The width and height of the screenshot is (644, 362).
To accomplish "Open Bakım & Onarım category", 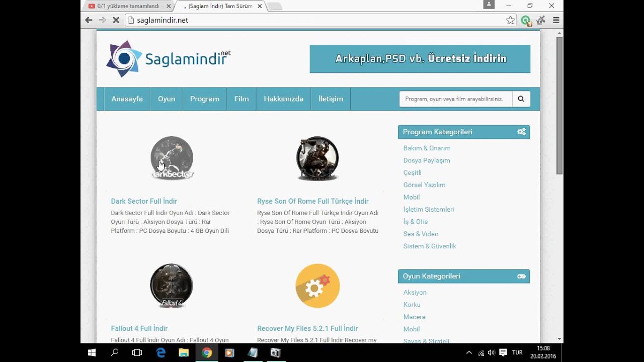I will (427, 148).
